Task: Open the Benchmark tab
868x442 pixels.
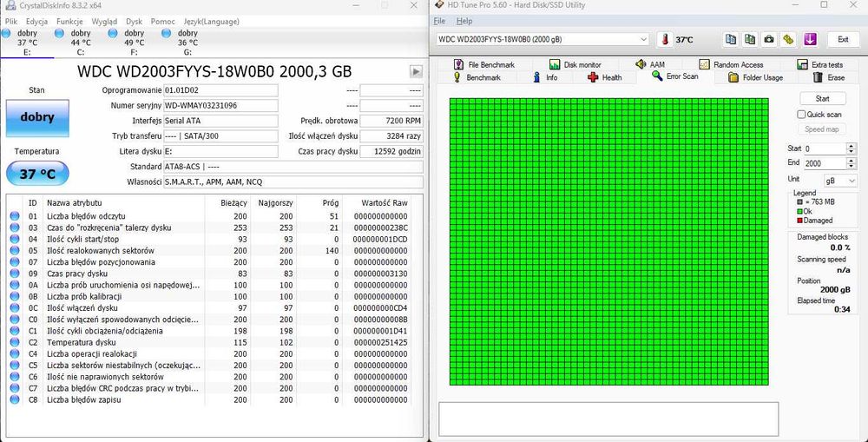Action: pos(477,77)
